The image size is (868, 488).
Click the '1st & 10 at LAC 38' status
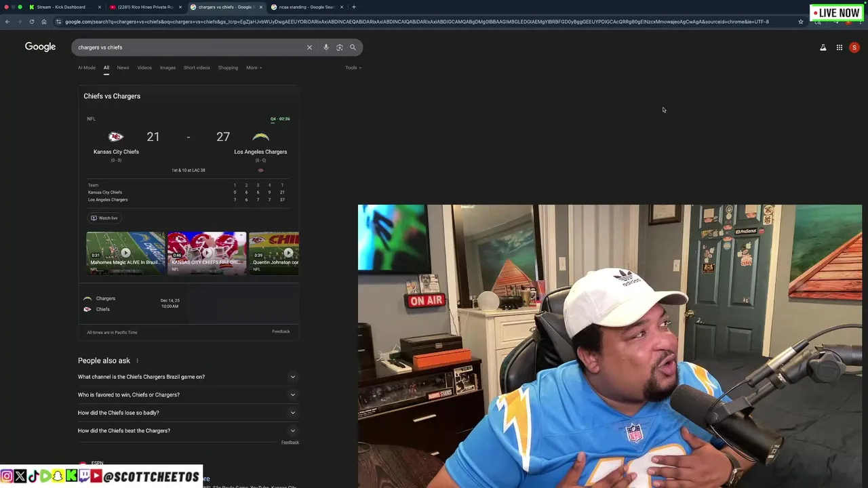click(x=189, y=170)
